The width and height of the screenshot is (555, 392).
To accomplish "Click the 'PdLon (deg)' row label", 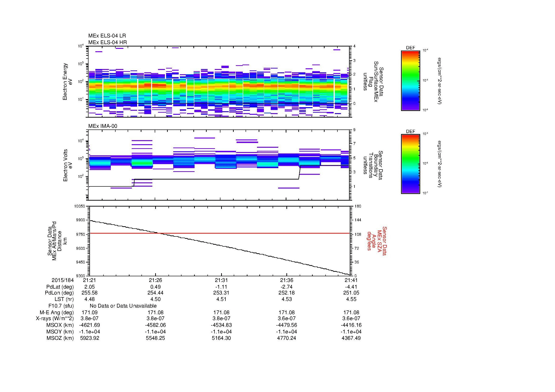I will point(59,293).
